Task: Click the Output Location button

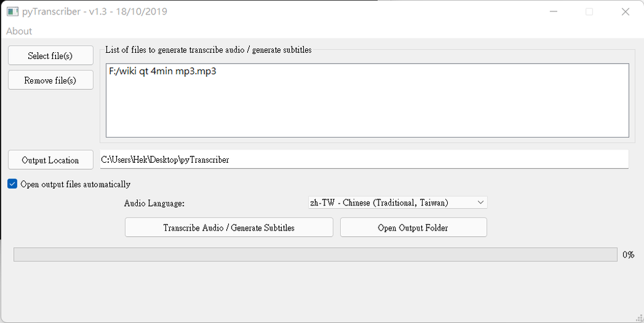Action: [50, 160]
